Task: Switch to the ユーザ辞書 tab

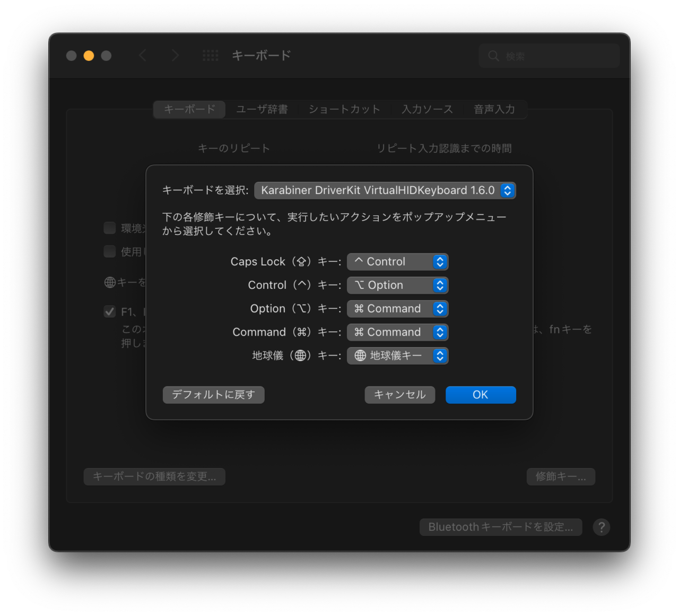Action: 262,109
